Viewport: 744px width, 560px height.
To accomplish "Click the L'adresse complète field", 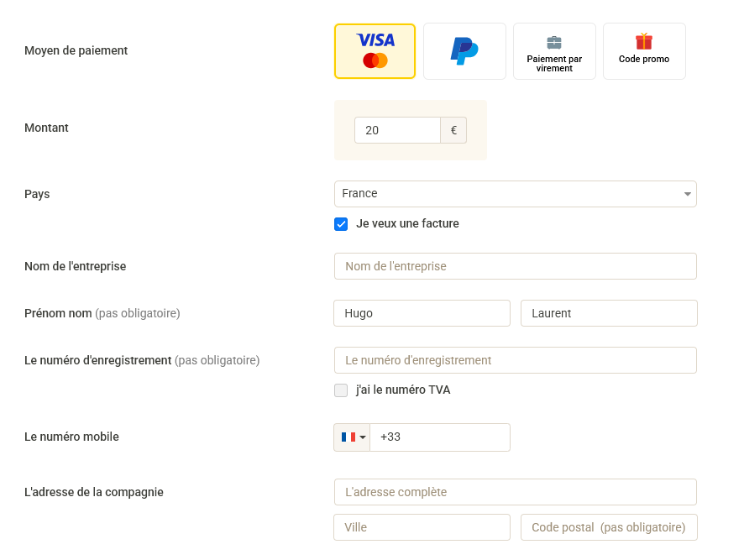I will point(516,492).
